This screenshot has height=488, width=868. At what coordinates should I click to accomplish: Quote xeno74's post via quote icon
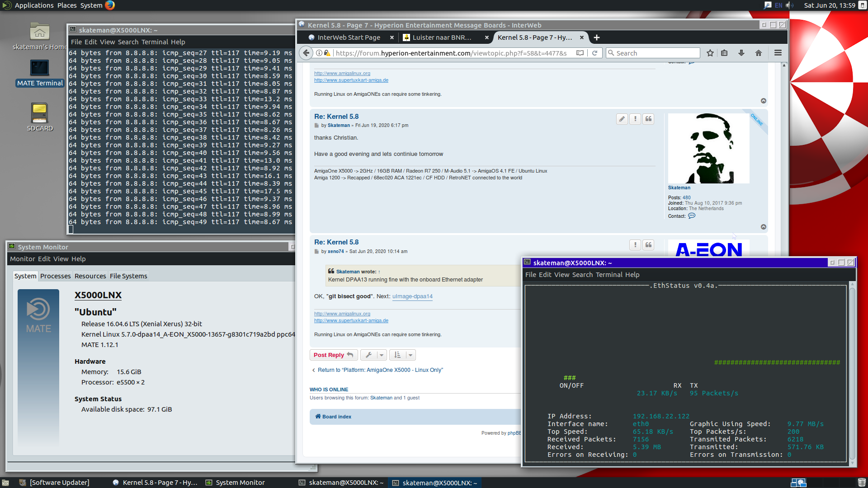pyautogui.click(x=648, y=245)
